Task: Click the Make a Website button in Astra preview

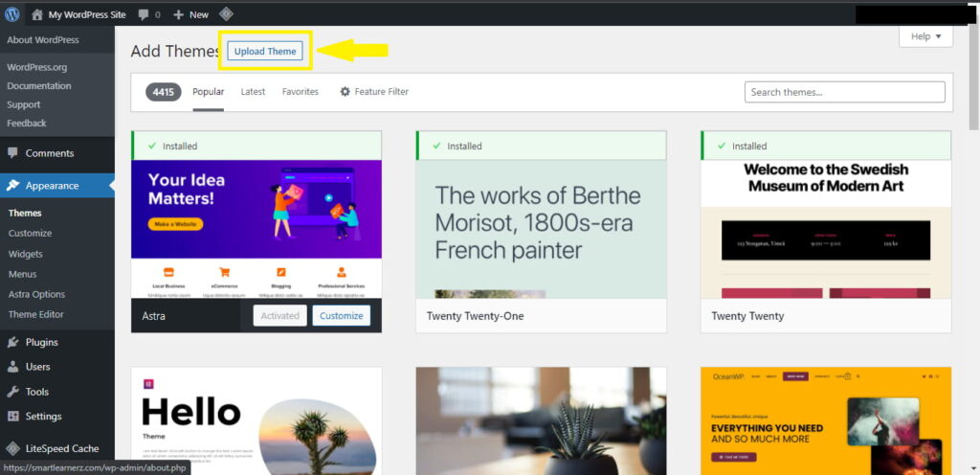Action: 175,224
